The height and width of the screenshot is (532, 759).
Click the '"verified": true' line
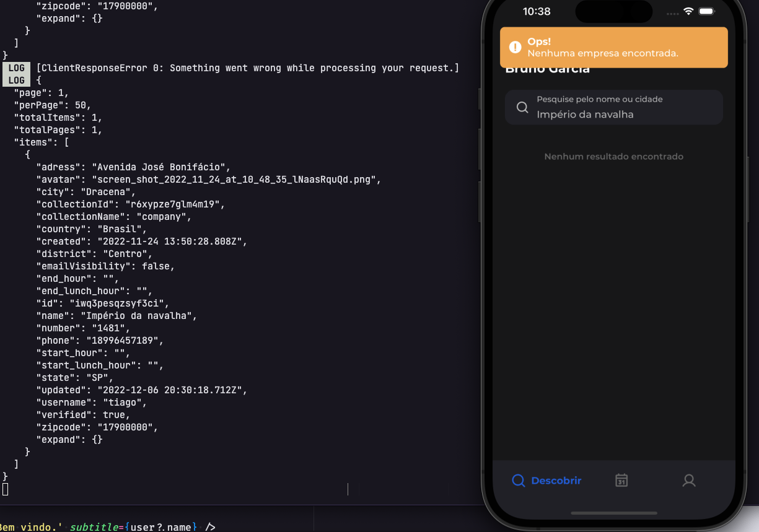(83, 415)
